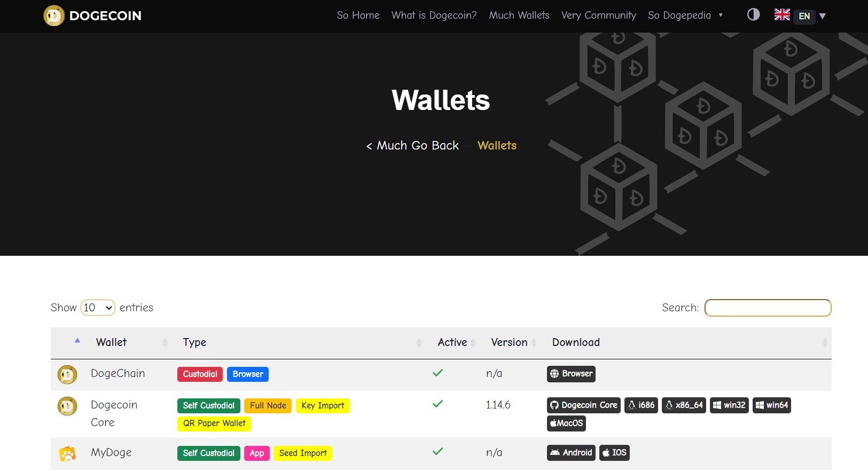Screen dimensions: 868x471
Task: Click the DogeChain wallet logo icon
Action: 67,374
